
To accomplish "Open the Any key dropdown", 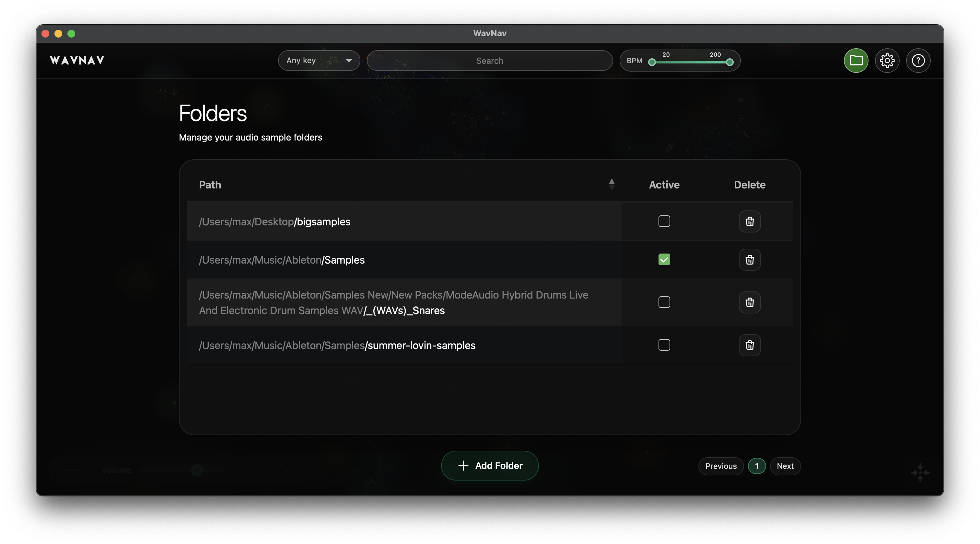I will coord(319,61).
